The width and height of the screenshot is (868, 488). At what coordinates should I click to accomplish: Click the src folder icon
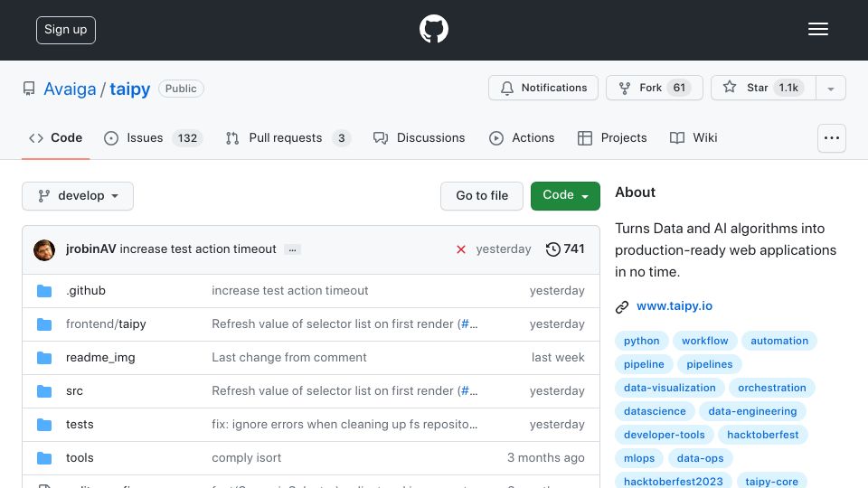(x=44, y=391)
